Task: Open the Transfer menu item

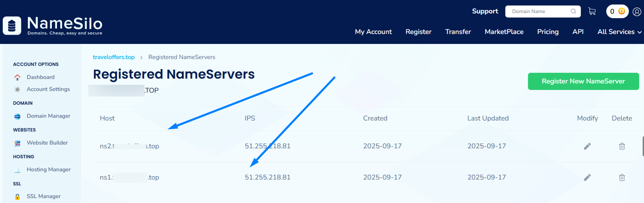Action: [458, 32]
